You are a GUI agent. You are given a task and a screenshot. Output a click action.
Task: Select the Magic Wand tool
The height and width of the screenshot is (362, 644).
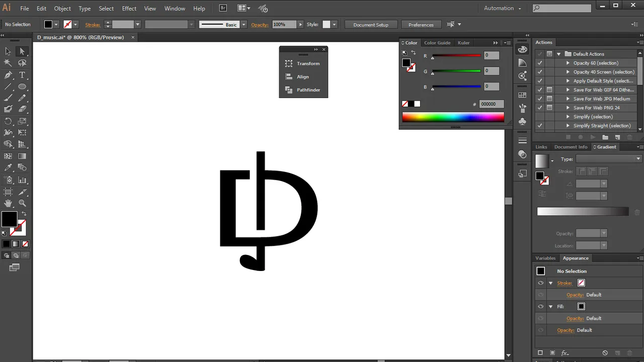click(8, 63)
